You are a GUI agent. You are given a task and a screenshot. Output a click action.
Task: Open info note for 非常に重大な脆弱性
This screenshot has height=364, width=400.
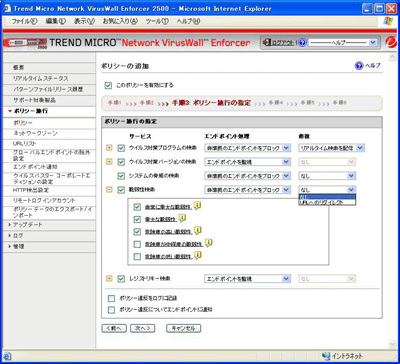[197, 206]
